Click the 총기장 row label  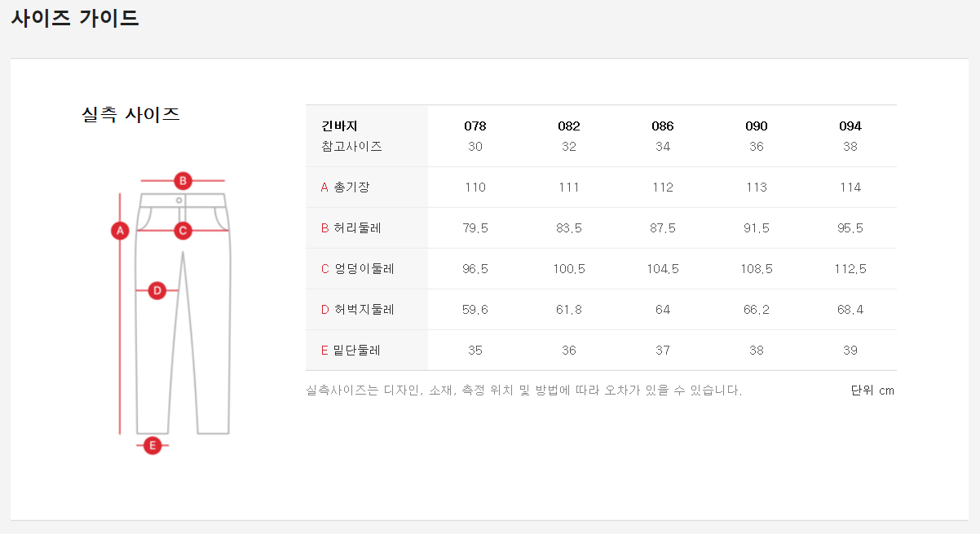coord(351,188)
